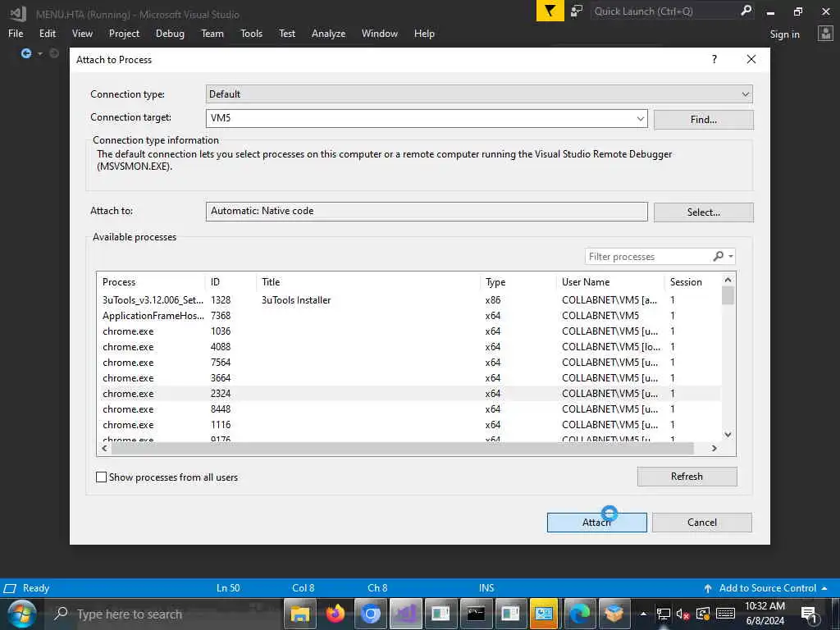Click the network icon in system tray
840x630 pixels.
tap(663, 614)
